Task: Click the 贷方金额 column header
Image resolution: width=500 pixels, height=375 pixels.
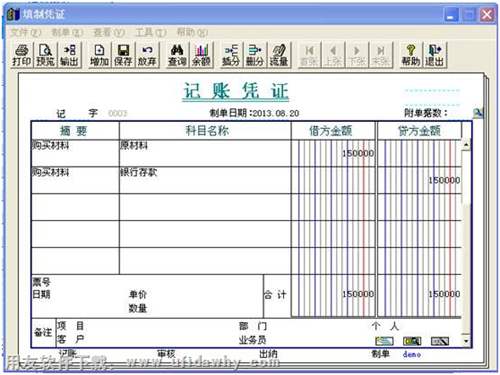Action: [x=419, y=130]
